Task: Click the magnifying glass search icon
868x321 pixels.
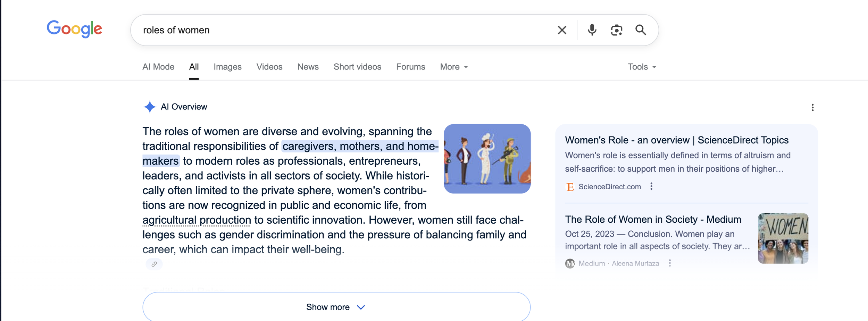Action: click(641, 30)
